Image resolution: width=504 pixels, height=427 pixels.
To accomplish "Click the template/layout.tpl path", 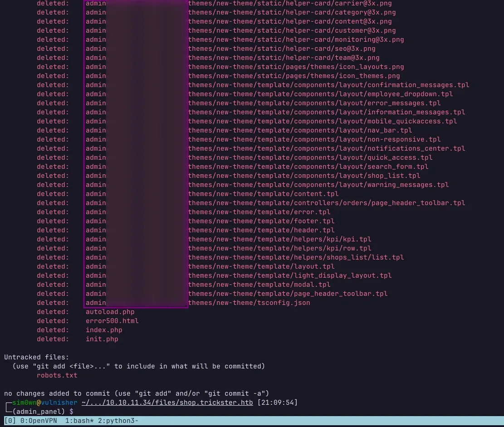I will click(x=261, y=266).
